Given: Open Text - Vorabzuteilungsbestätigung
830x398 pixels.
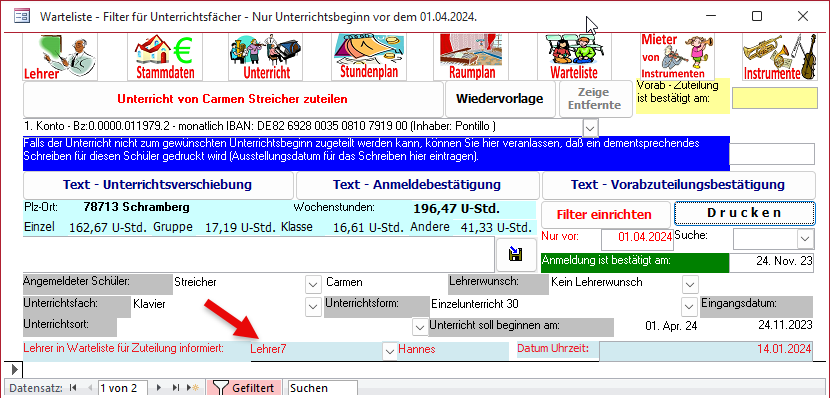Looking at the screenshot, I should [x=678, y=185].
